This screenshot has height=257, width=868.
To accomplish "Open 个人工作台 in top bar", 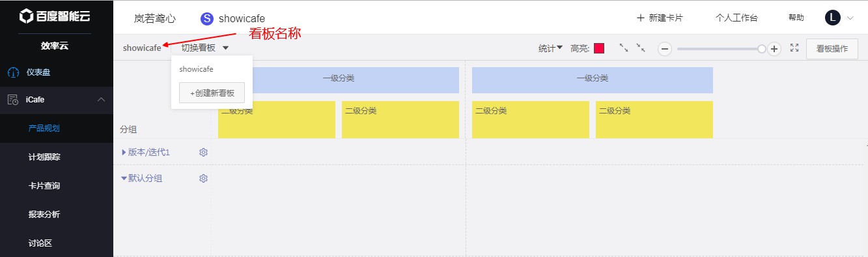I will pos(736,18).
